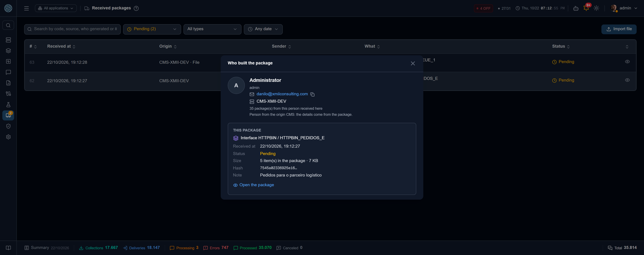
Task: Open the notifications bell icon
Action: tap(586, 8)
